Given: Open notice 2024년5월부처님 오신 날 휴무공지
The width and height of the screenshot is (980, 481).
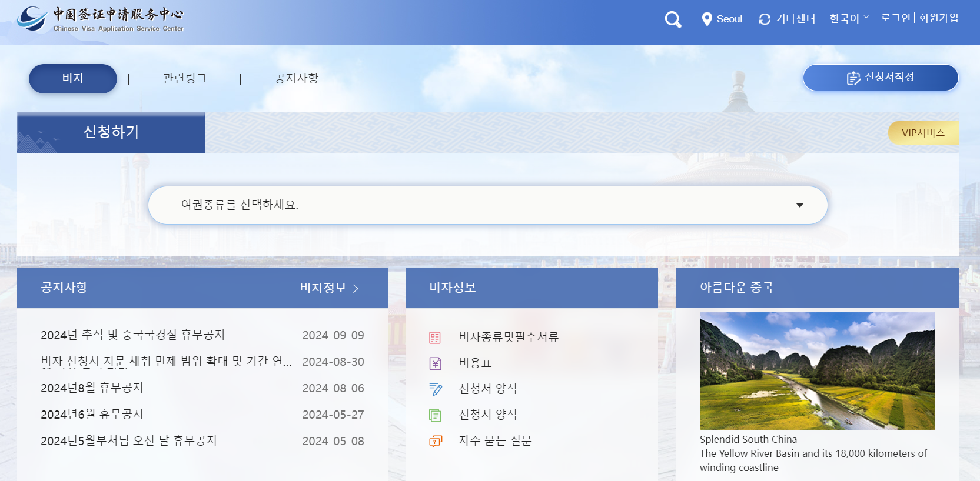Looking at the screenshot, I should 129,441.
